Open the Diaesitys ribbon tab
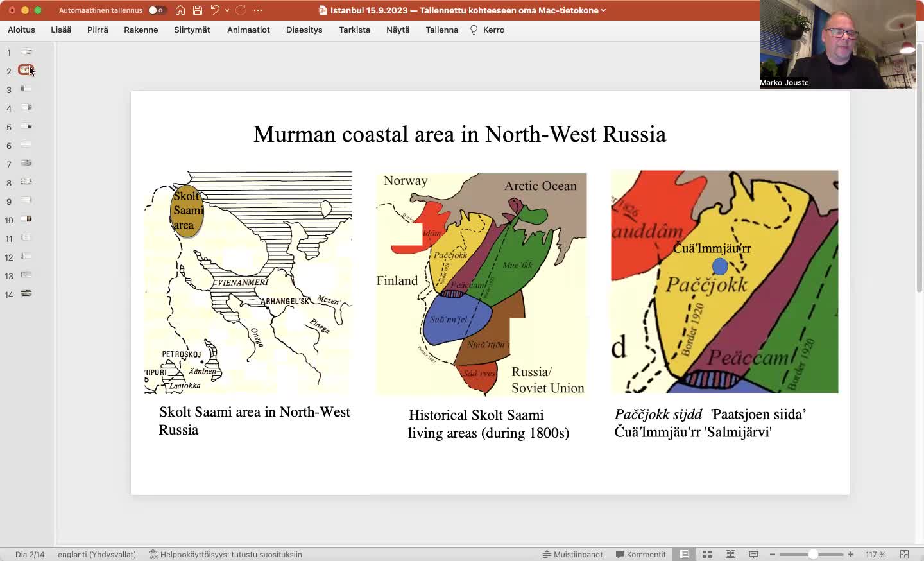 (x=304, y=30)
